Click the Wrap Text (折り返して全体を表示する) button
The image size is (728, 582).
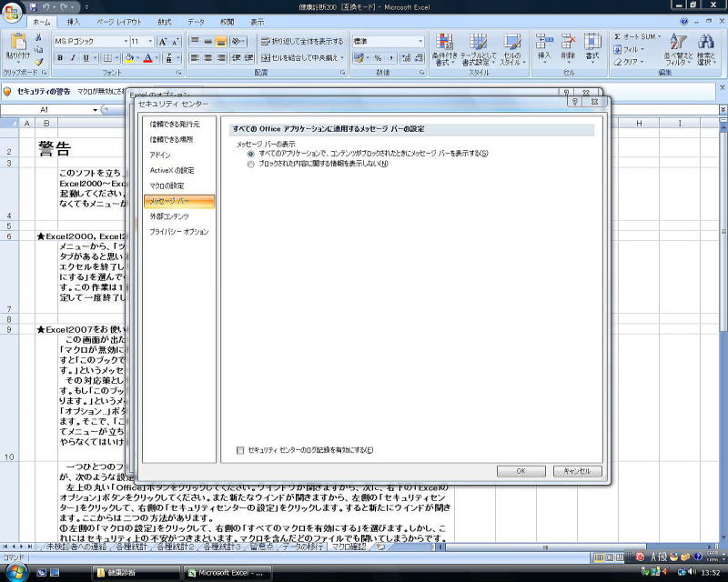(x=302, y=41)
